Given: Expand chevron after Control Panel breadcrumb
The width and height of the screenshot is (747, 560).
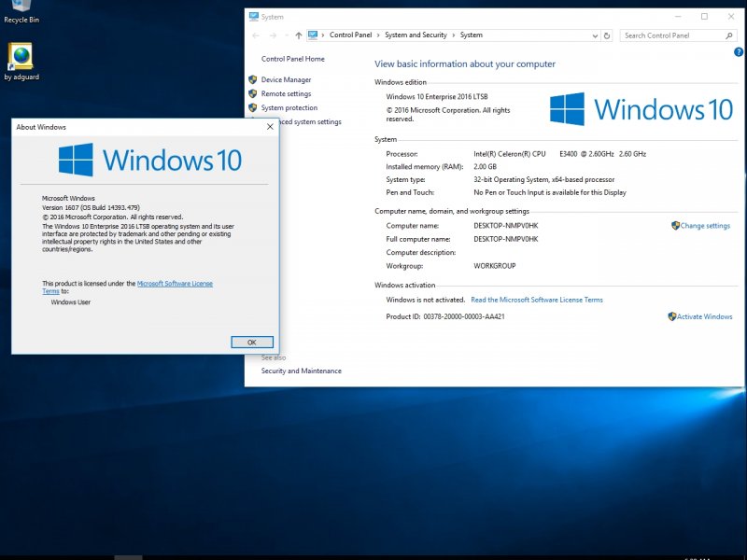Looking at the screenshot, I should (379, 35).
